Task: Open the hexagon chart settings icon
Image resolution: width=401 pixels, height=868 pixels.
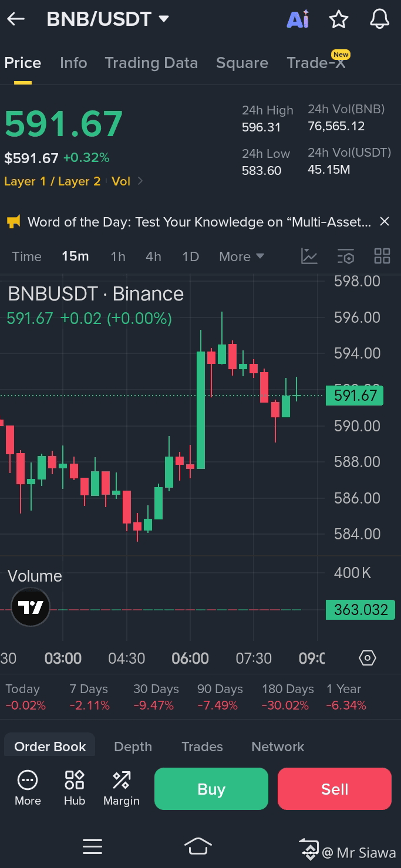Action: tap(367, 658)
